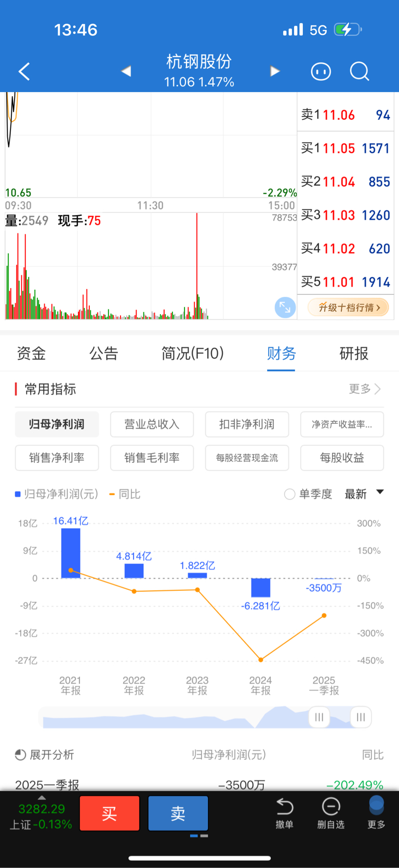
Task: Select the 销售净利率 indicator
Action: (57, 458)
